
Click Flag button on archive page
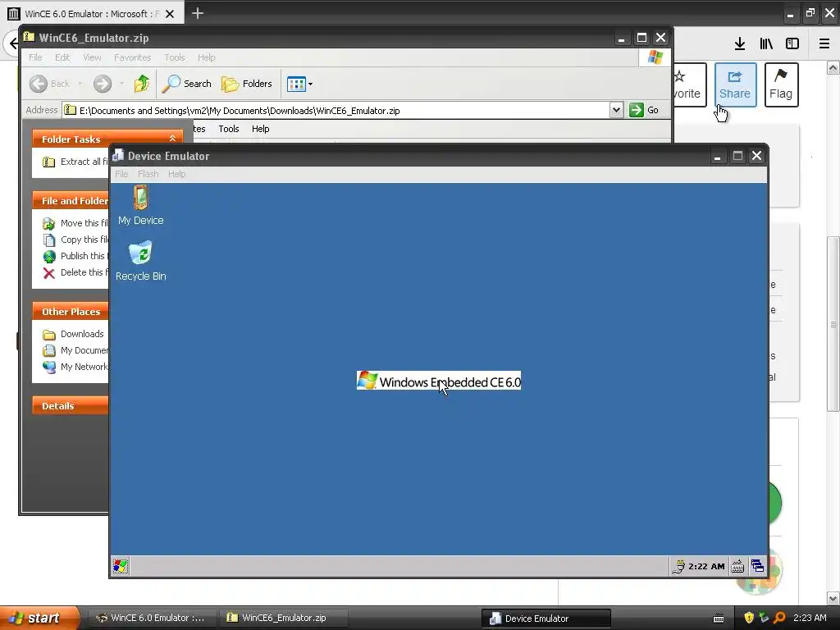[781, 84]
